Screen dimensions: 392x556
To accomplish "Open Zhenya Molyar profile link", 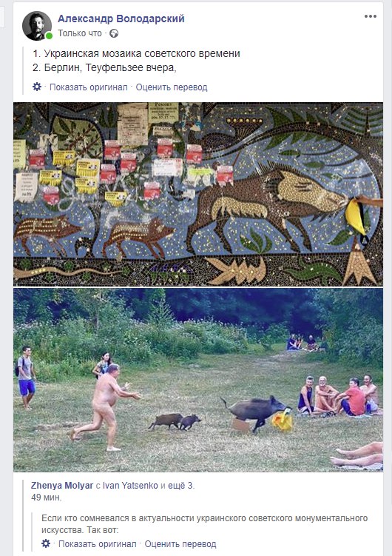I will pos(62,486).
